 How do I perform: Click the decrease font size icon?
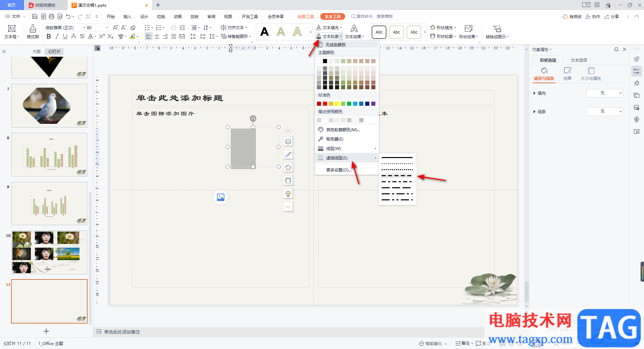(124, 28)
